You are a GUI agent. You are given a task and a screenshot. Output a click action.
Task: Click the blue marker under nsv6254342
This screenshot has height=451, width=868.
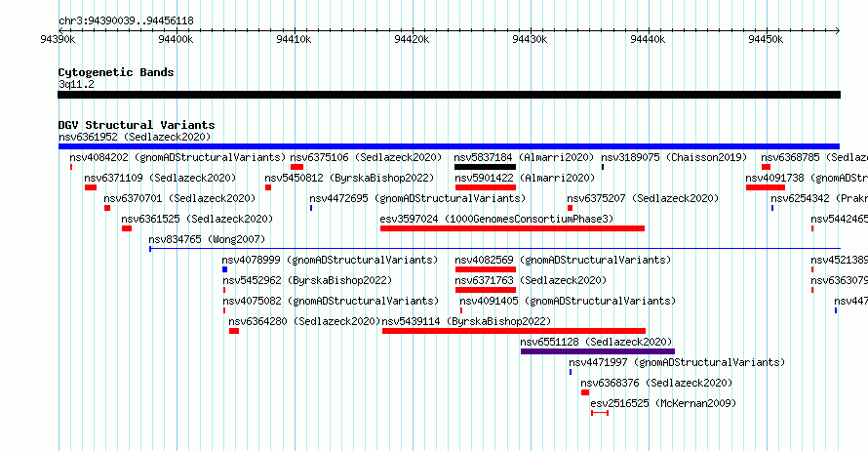[x=772, y=208]
